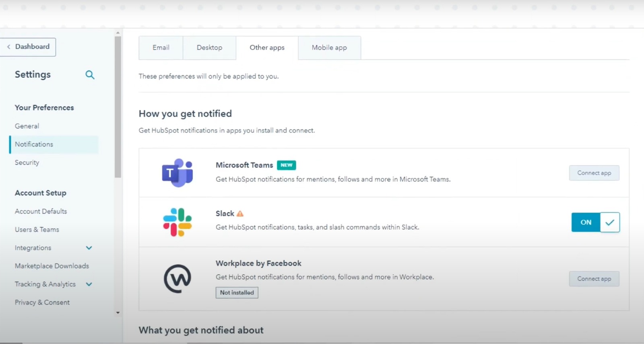This screenshot has height=344, width=644.
Task: Click the Workplace by Facebook logo
Action: pyautogui.click(x=178, y=278)
